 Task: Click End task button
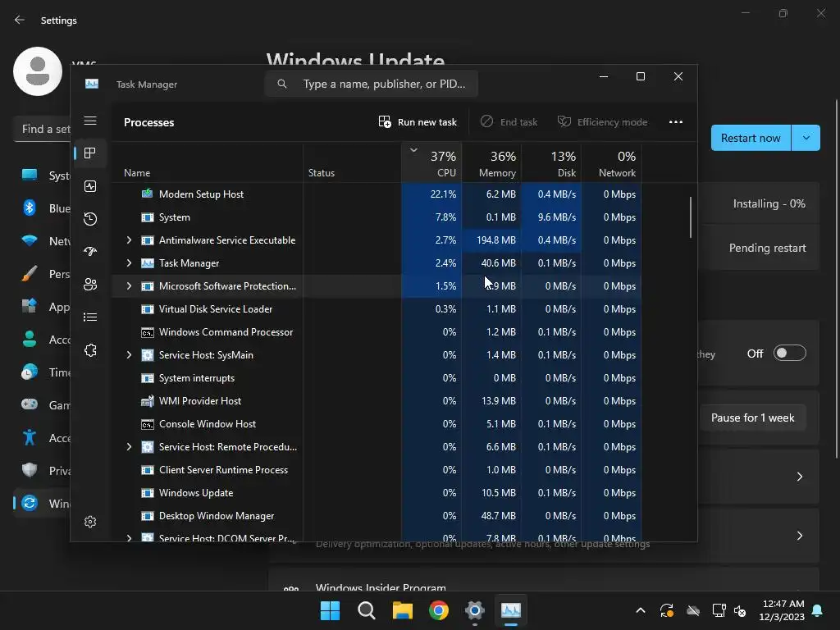[x=509, y=122]
